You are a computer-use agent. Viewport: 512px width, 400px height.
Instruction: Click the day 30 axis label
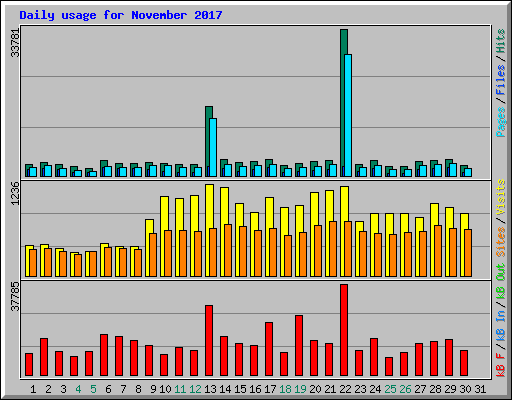(x=465, y=389)
